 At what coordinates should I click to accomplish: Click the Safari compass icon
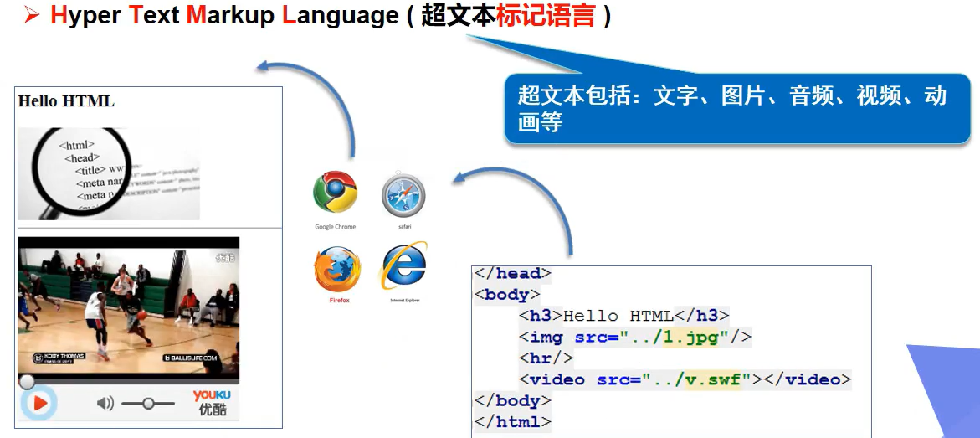(403, 194)
